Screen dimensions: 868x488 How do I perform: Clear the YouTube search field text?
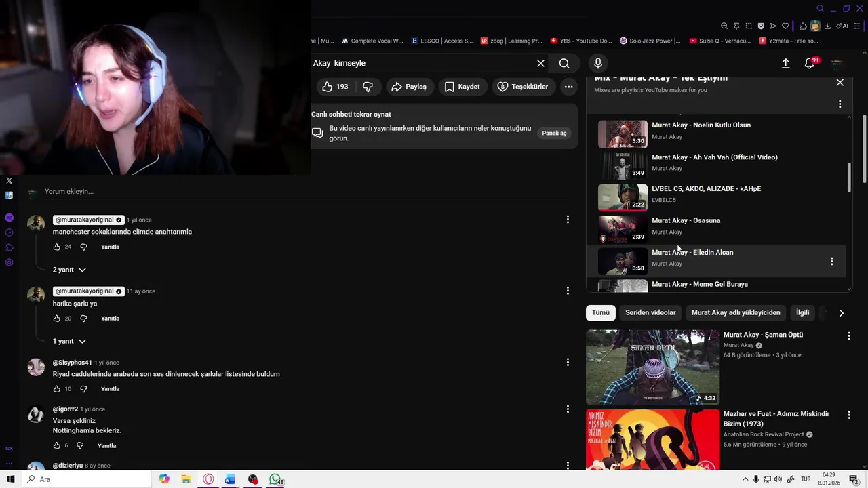(x=540, y=63)
